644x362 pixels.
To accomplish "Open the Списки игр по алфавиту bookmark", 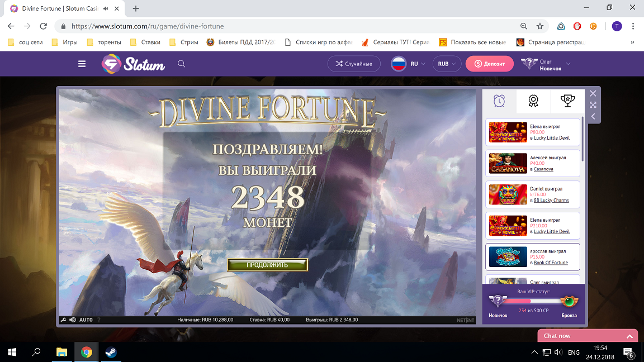I will click(318, 42).
